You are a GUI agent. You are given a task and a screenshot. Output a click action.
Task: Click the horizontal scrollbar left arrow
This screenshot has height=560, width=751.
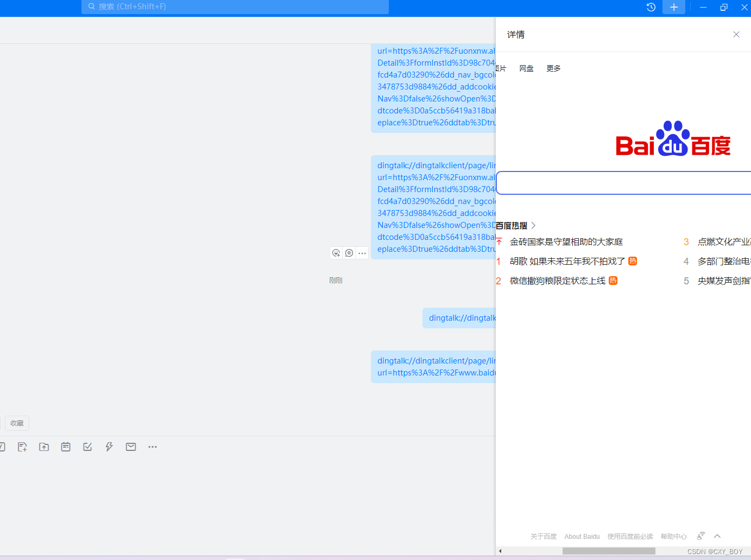point(500,551)
